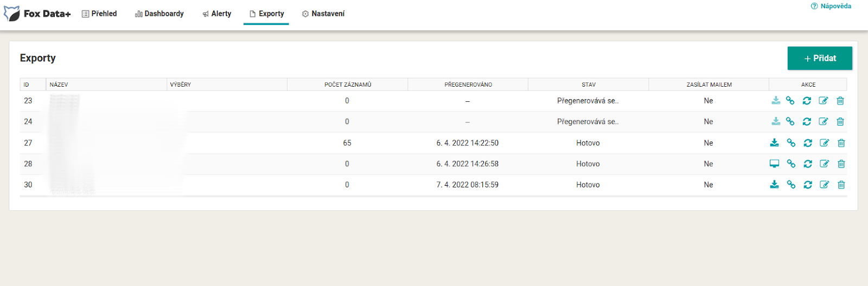Click the Přidat button
This screenshot has width=868, height=286.
tap(820, 58)
